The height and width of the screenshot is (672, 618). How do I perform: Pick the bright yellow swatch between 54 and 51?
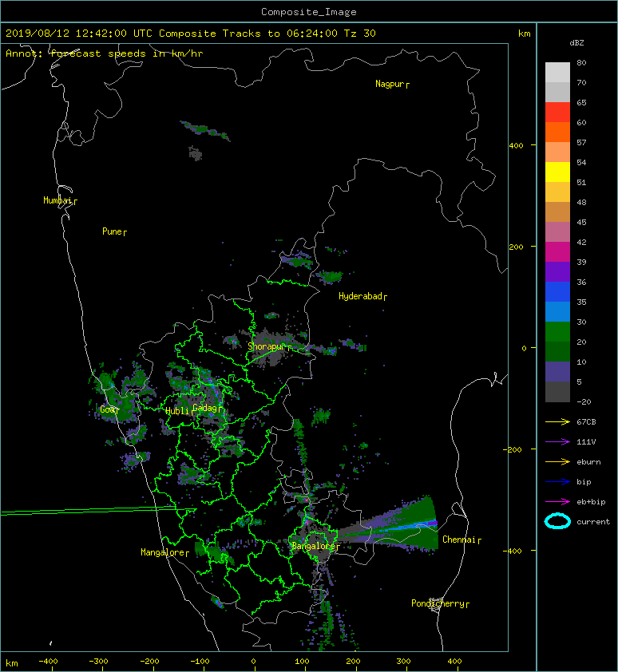[x=557, y=172]
